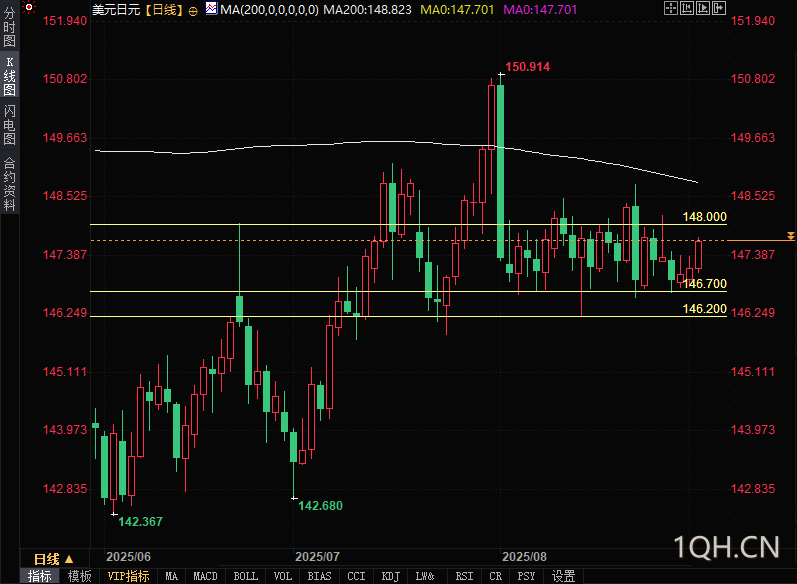
Task: Click the MA indicator chart icon
Action: [x=211, y=9]
